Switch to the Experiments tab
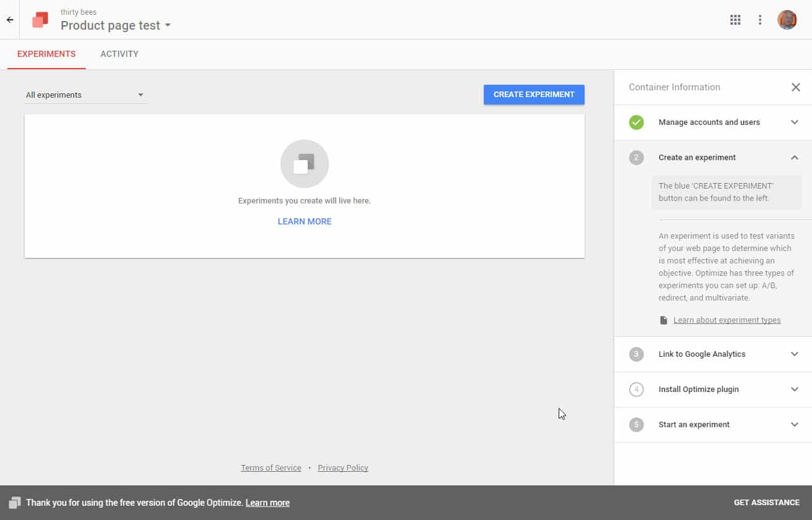Viewport: 812px width, 520px height. (x=46, y=54)
